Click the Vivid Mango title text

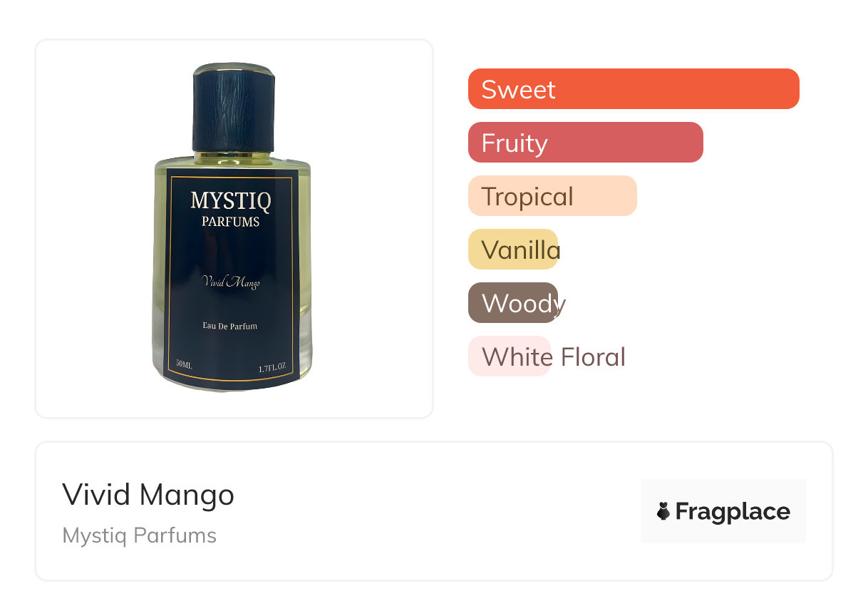148,495
